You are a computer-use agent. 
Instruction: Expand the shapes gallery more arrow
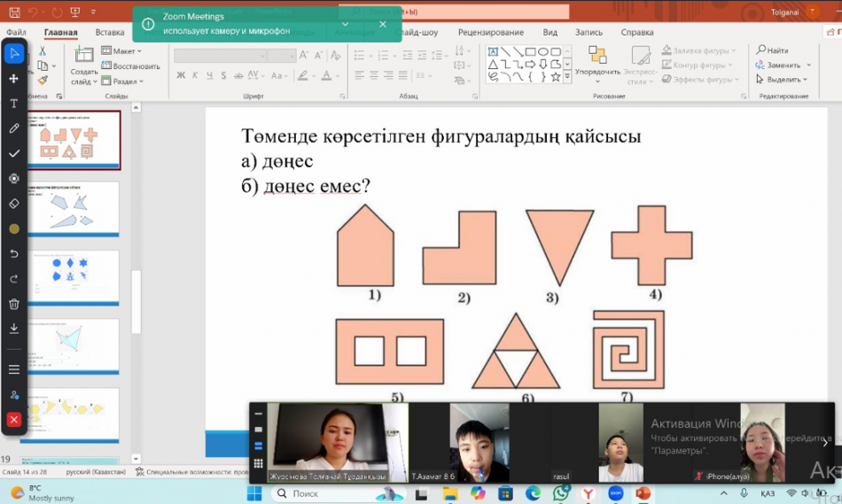pyautogui.click(x=567, y=78)
